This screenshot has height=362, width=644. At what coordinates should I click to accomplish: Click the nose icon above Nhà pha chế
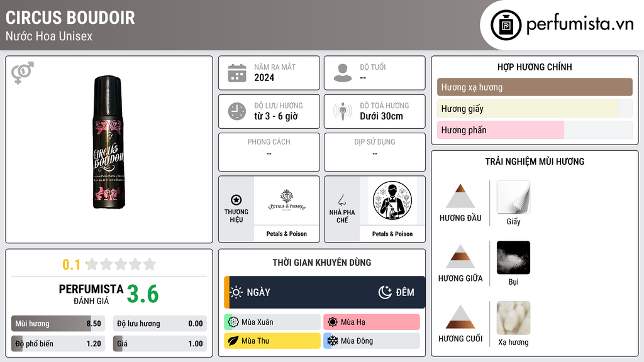[341, 200]
